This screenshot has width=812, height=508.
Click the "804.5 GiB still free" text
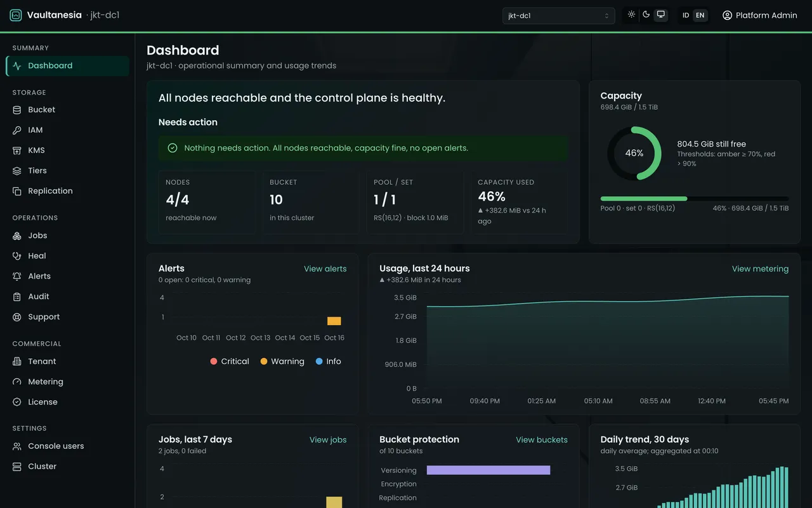click(712, 144)
